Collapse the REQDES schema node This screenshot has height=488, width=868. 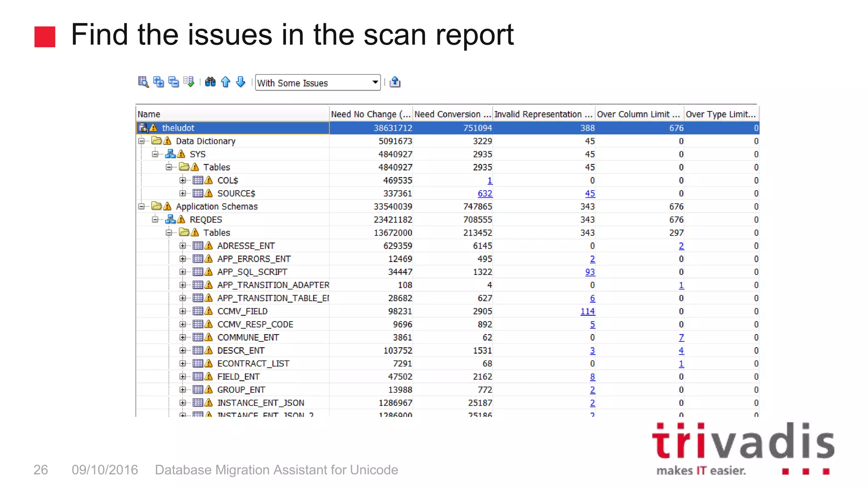coord(155,219)
